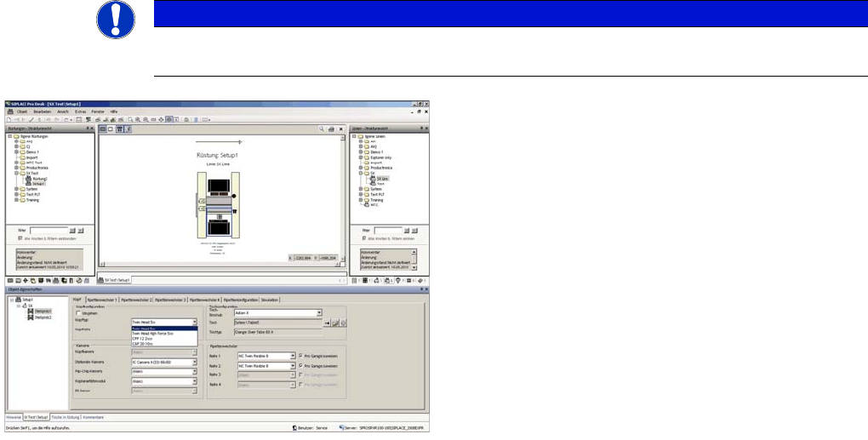Toggle Pro Gangst zuweisen for Reihe 1
Viewport: 868px width, 440px height.
click(x=299, y=355)
